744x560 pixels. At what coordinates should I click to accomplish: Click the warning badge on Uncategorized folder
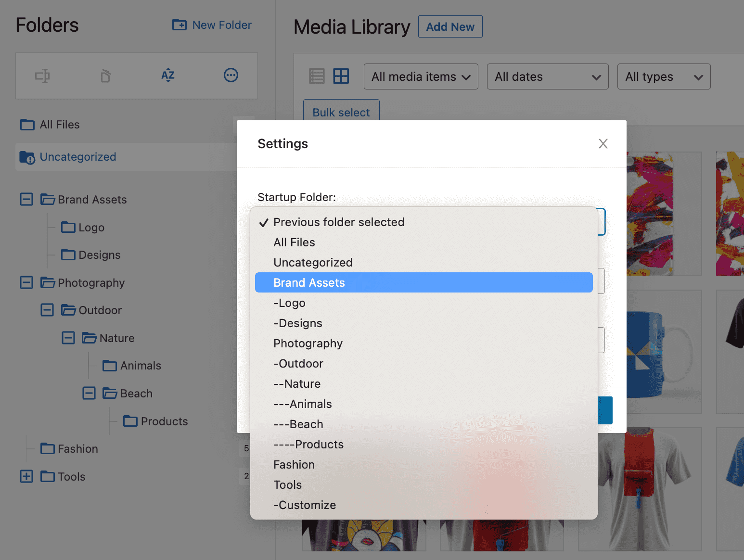30,160
